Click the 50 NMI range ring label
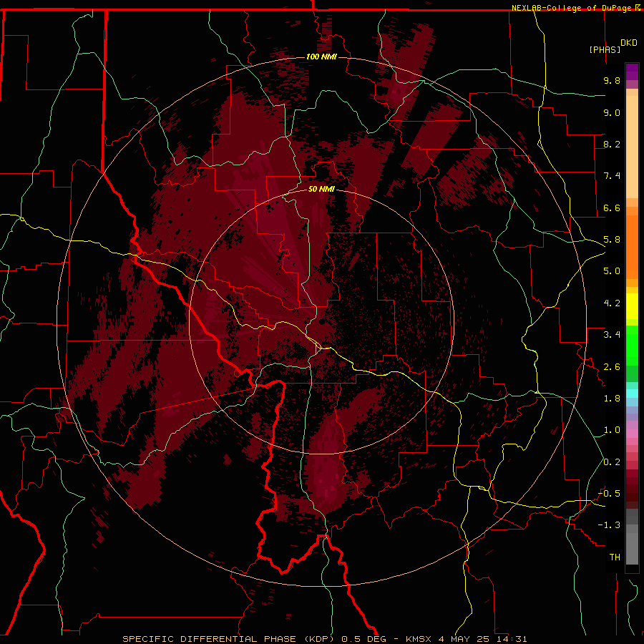Viewport: 644px width, 644px height. click(x=321, y=189)
